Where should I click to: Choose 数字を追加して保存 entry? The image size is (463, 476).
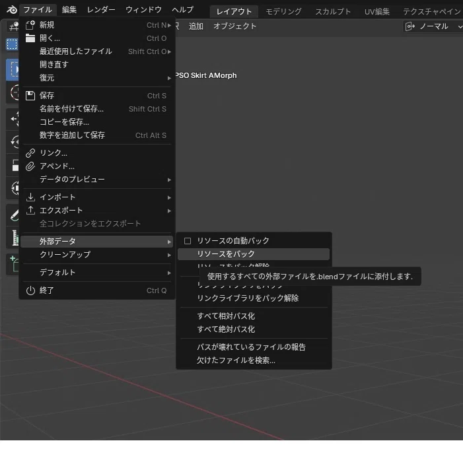(x=97, y=135)
